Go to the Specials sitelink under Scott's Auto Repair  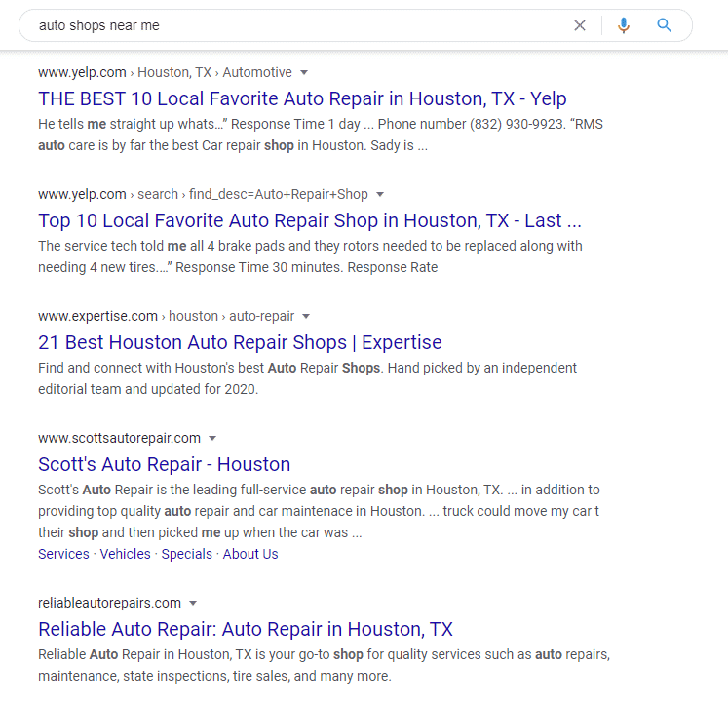[x=187, y=554]
